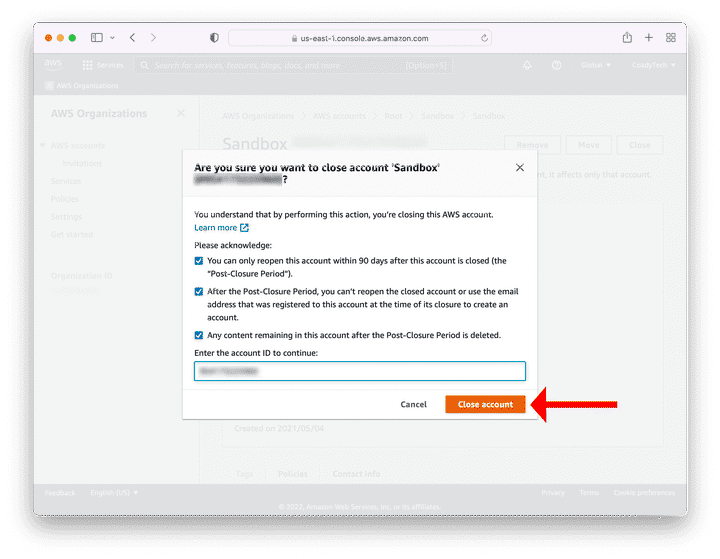Screen dimensions: 720x559
Task: Click the Remove button on Sandbox page
Action: click(533, 145)
